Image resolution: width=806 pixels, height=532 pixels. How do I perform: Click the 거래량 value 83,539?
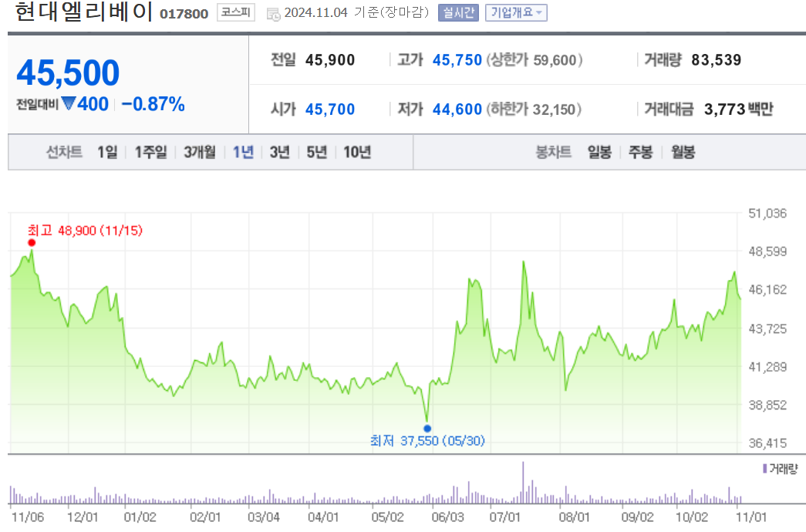pyautogui.click(x=716, y=60)
